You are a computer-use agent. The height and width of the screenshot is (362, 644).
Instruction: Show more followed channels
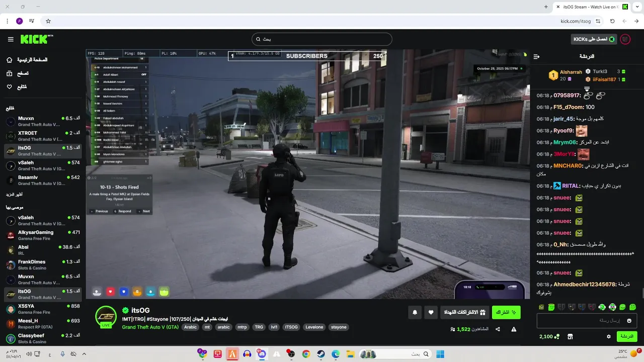point(14,194)
